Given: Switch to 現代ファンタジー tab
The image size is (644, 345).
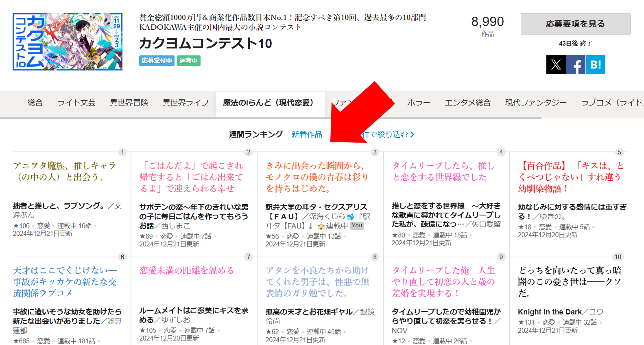Looking at the screenshot, I should coord(535,103).
